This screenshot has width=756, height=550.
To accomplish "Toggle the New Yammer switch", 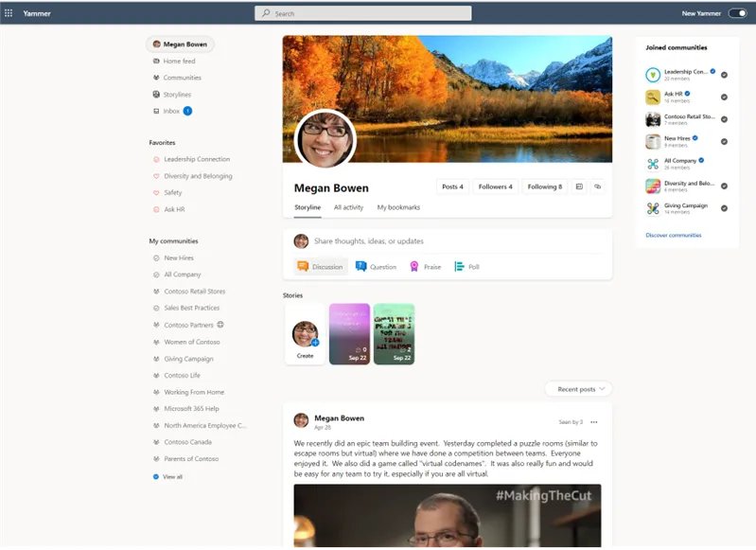I will [737, 13].
